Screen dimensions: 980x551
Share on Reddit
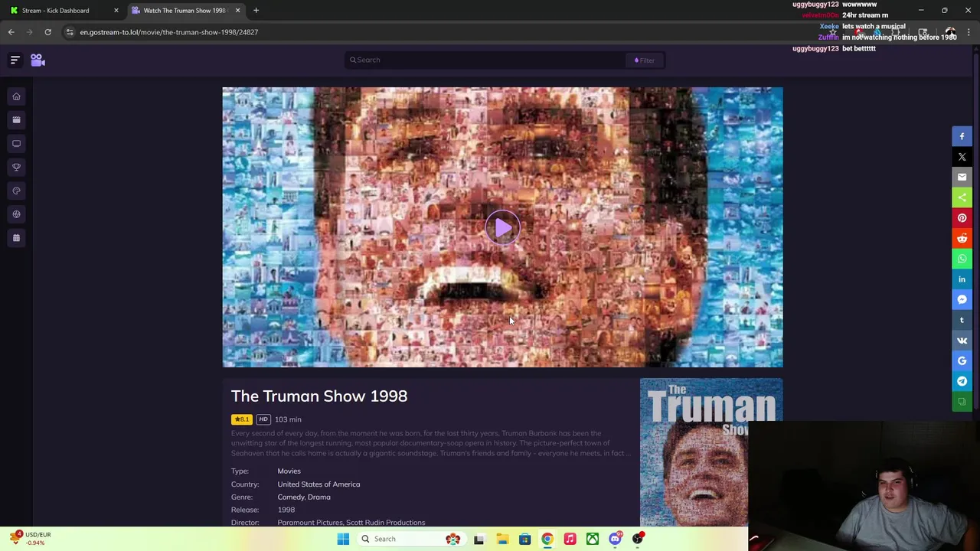[x=962, y=238]
